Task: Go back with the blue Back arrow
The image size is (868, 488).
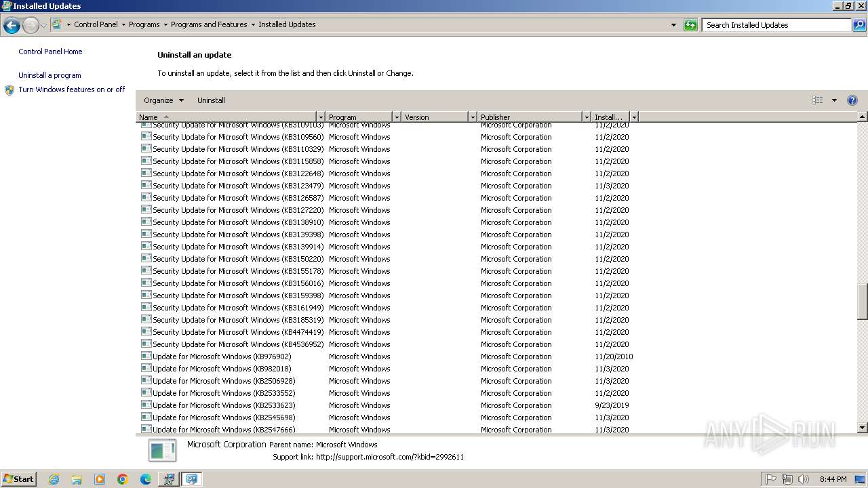Action: click(x=12, y=26)
